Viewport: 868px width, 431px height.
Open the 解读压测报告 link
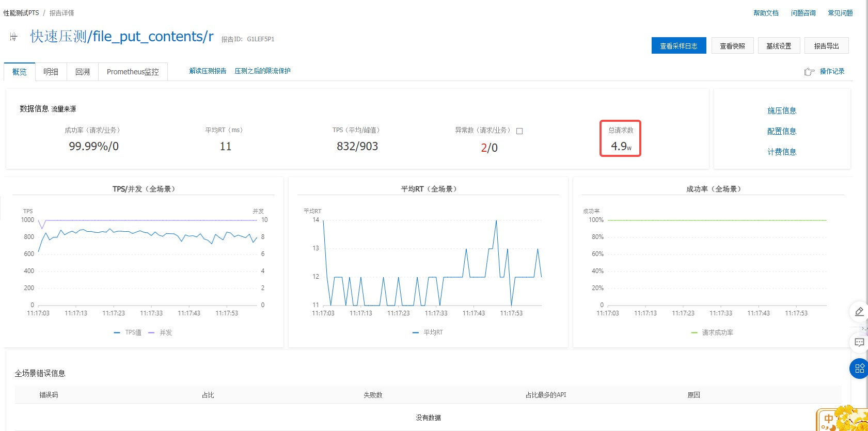point(208,71)
